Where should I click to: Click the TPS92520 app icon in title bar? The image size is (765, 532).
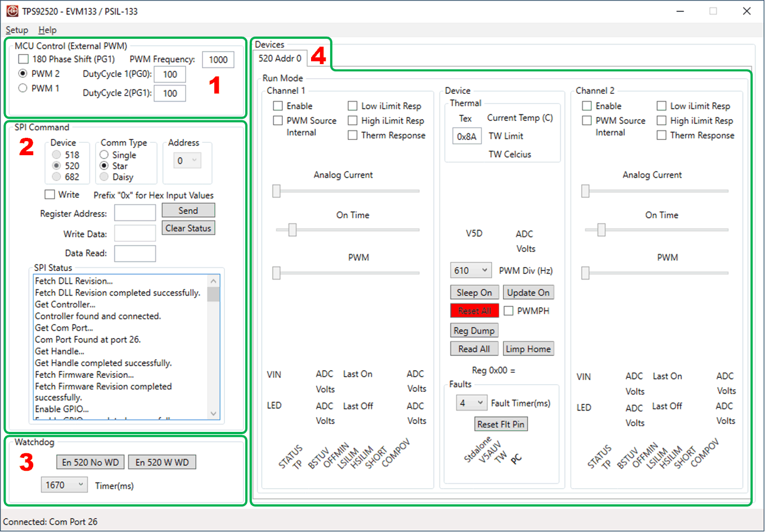(x=12, y=11)
